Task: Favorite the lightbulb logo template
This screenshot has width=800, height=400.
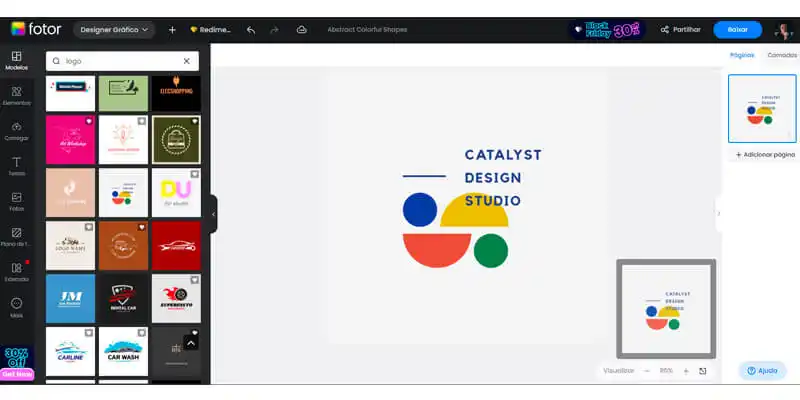Action: [x=141, y=121]
